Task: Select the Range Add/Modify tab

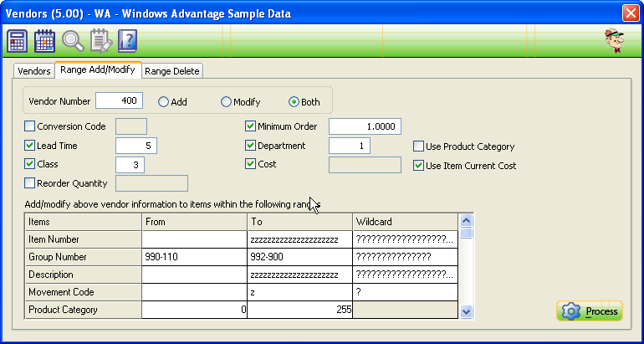Action: point(98,69)
